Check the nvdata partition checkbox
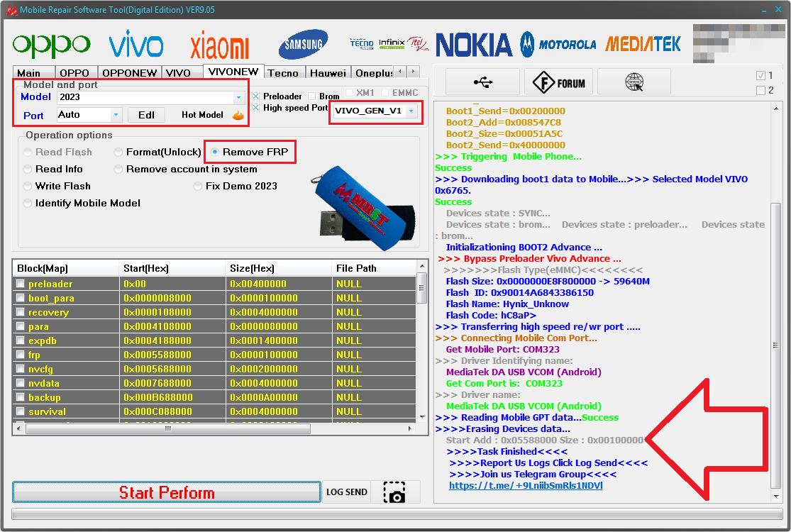The height and width of the screenshot is (532, 791). (x=20, y=383)
